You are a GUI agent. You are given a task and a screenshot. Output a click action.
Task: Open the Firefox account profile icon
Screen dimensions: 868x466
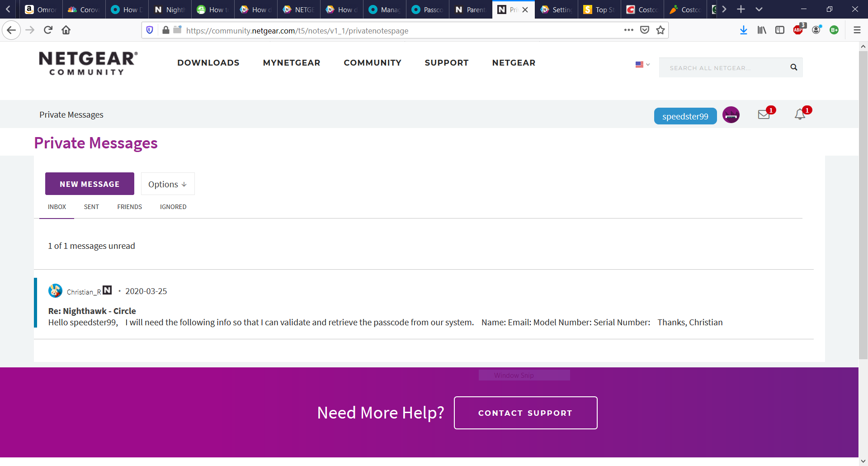click(816, 30)
